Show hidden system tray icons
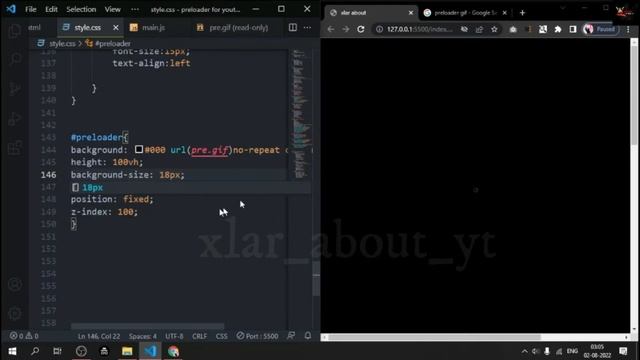 point(524,351)
